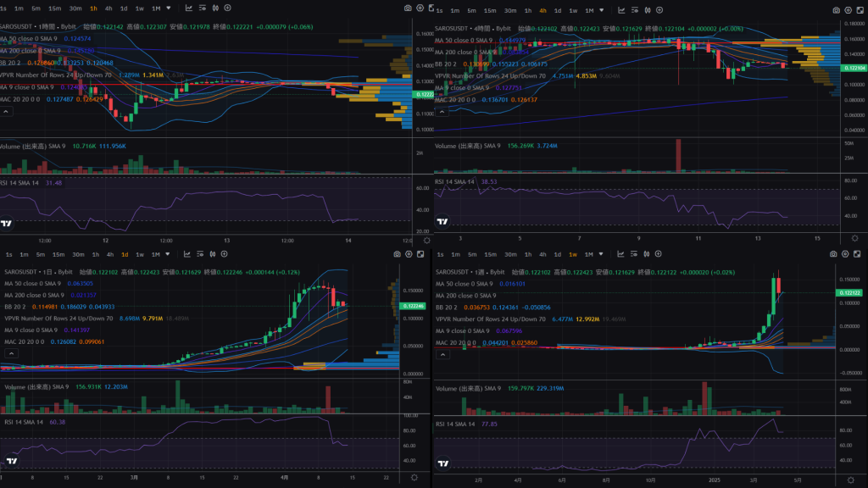The width and height of the screenshot is (868, 488).
Task: Expand more intervals dropdown in 4h chart
Action: click(x=602, y=10)
